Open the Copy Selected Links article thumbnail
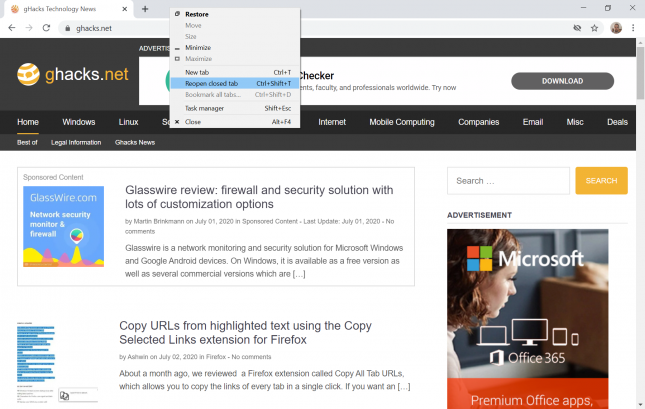Screen dimensions: 645x409 pos(58,363)
